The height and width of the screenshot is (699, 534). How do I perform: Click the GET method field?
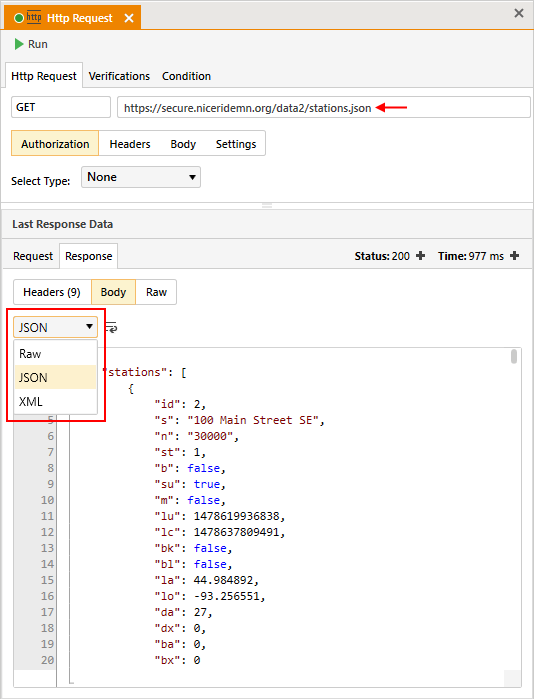click(x=61, y=107)
